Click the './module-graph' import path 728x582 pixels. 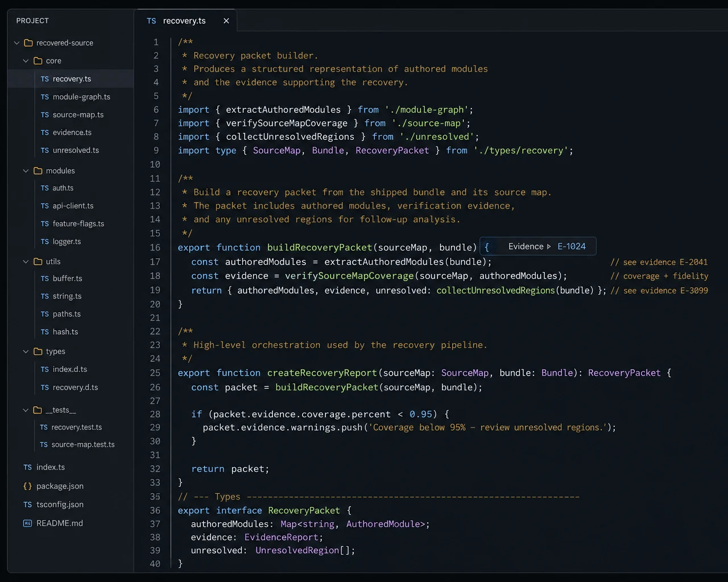click(427, 110)
